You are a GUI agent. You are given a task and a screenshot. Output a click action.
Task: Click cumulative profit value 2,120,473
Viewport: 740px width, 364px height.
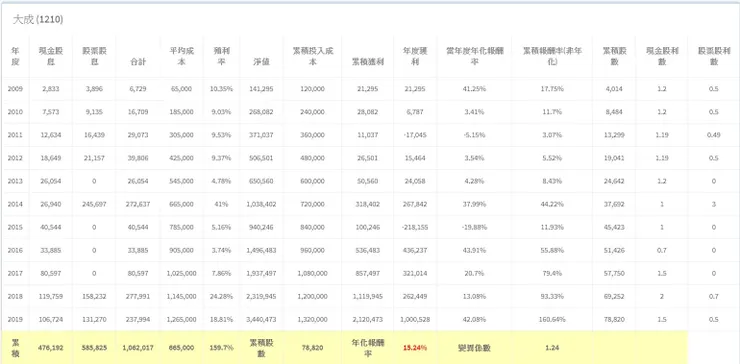(x=367, y=320)
